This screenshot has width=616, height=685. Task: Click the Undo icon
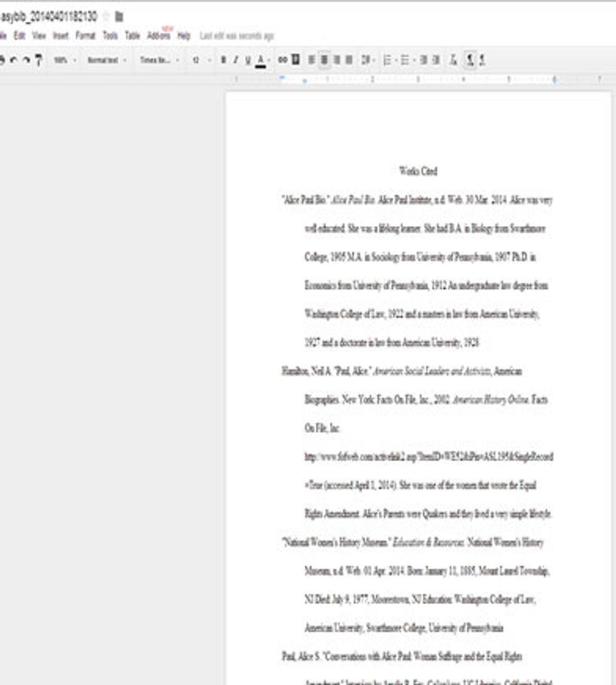coord(14,60)
